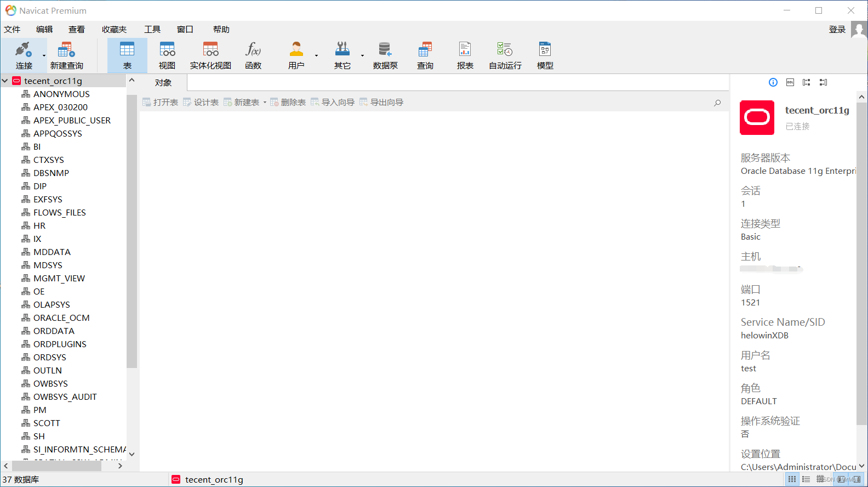Viewport: 868px width, 487px height.
Task: Open the Favorites (收藏夹) menu
Action: coord(114,30)
